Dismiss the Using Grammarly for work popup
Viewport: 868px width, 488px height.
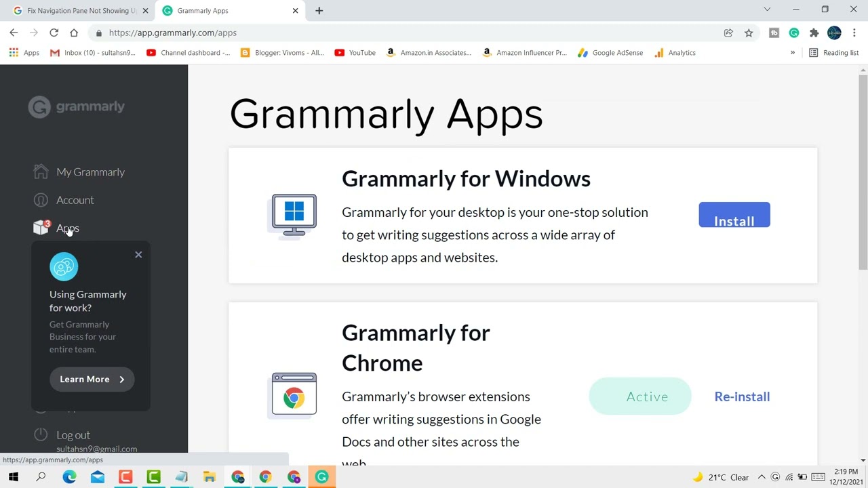click(x=138, y=255)
